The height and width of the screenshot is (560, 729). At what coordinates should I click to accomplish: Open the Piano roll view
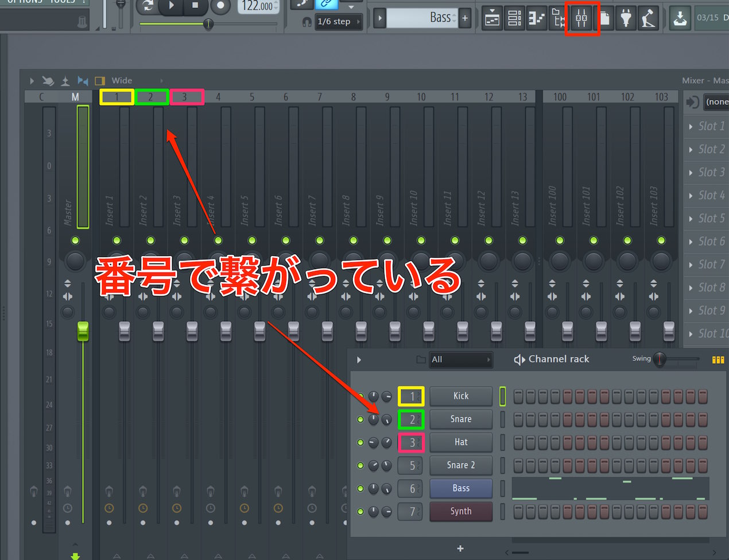(536, 18)
